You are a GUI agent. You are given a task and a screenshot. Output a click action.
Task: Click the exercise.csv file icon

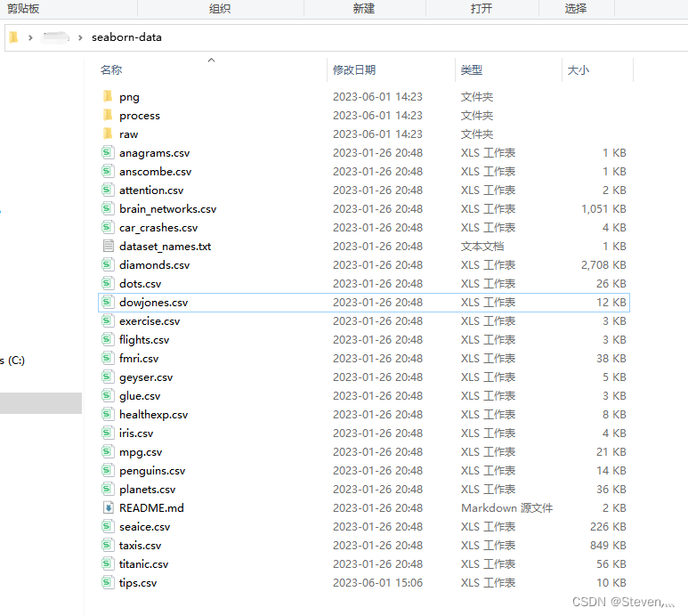click(108, 320)
